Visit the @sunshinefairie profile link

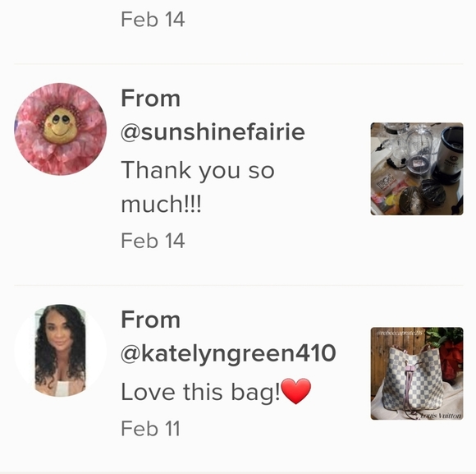pos(213,132)
